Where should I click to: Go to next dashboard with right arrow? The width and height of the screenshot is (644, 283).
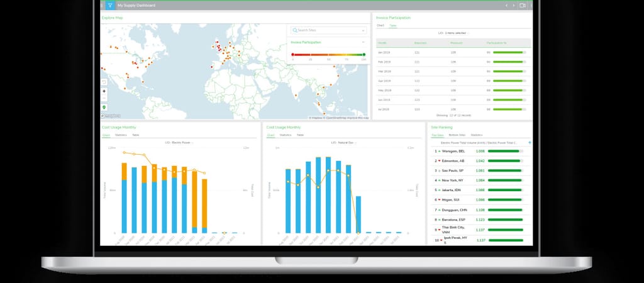[513, 5]
